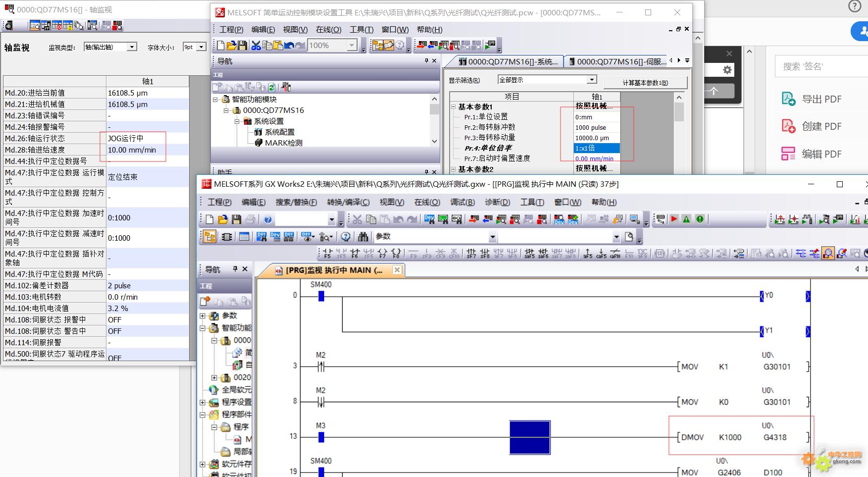Toggle navigation tree view icon in GX Works2

pyautogui.click(x=209, y=237)
